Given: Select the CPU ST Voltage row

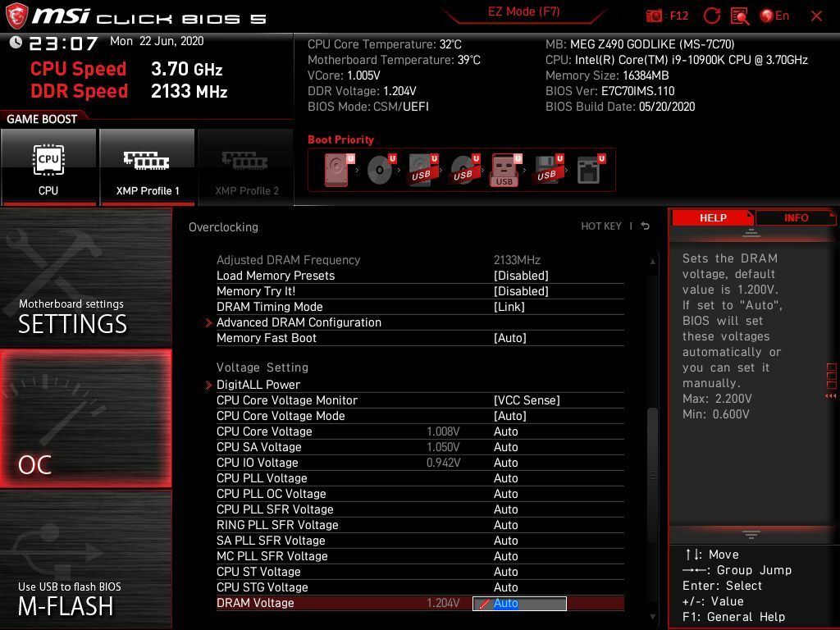Looking at the screenshot, I should (x=420, y=571).
